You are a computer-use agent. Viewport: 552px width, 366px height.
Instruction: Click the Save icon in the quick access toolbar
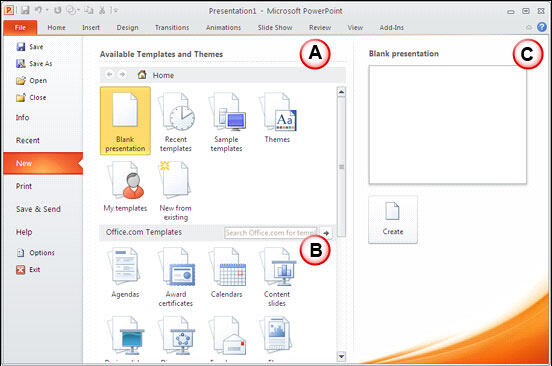[25, 10]
